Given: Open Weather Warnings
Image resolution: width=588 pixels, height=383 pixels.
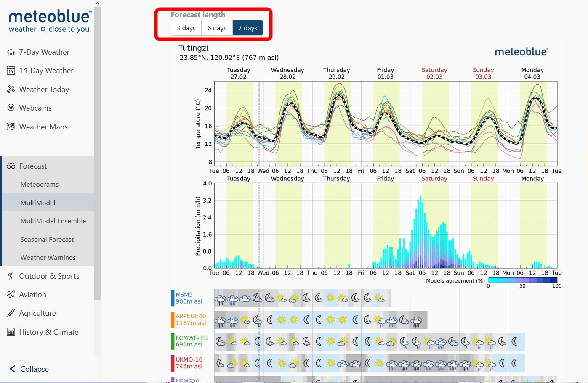Looking at the screenshot, I should coord(48,257).
